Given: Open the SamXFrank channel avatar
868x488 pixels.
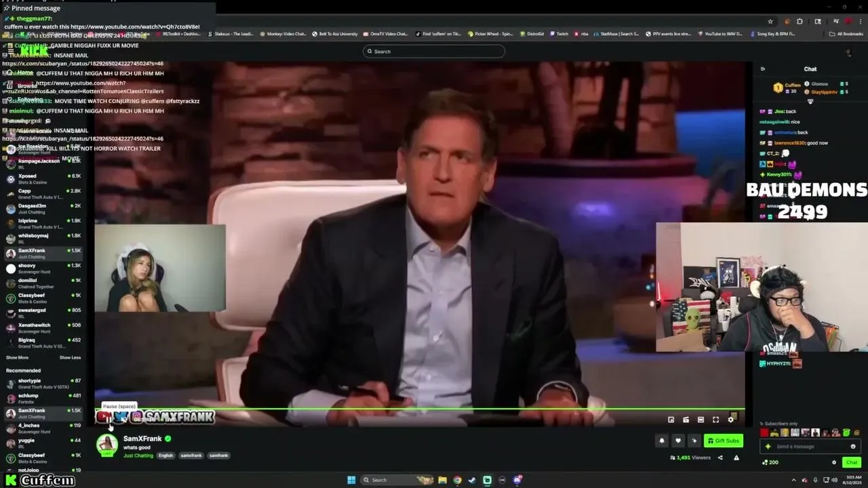Looking at the screenshot, I should pyautogui.click(x=106, y=445).
